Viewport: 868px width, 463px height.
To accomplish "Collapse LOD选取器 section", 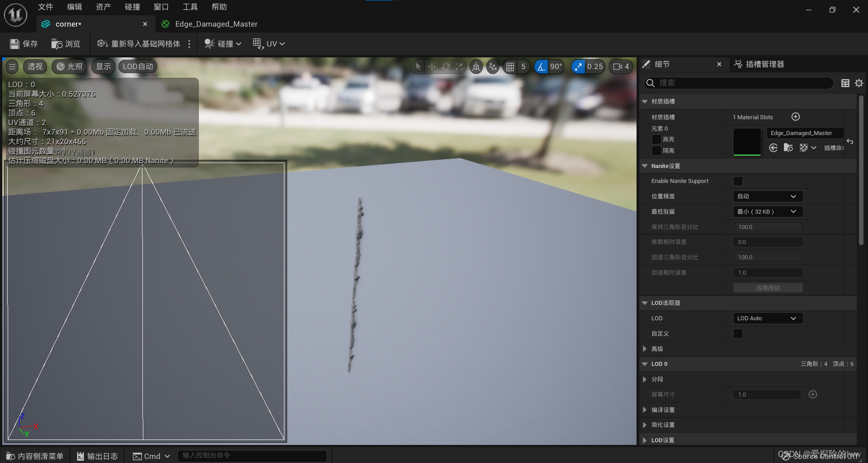I will click(645, 303).
